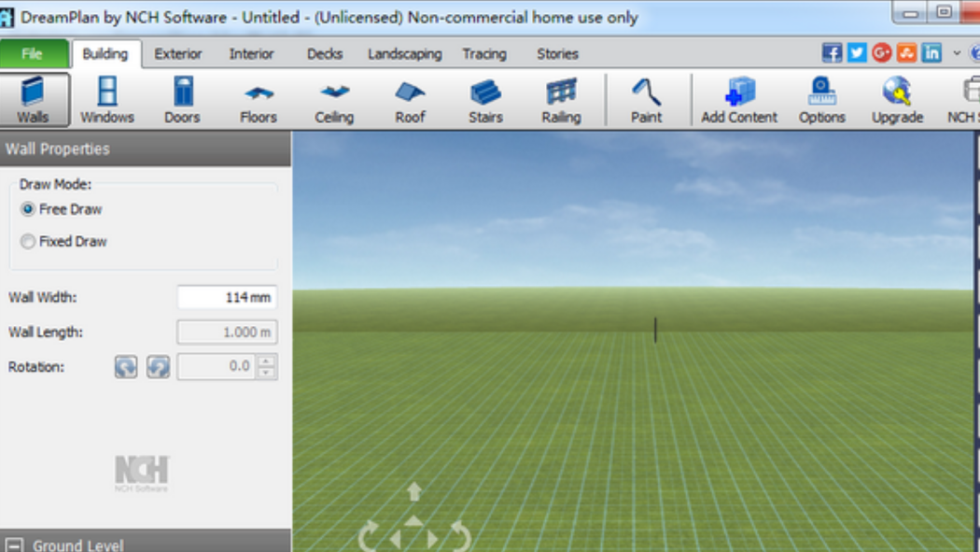The image size is (980, 552).
Task: Open the Options dialog
Action: [822, 100]
